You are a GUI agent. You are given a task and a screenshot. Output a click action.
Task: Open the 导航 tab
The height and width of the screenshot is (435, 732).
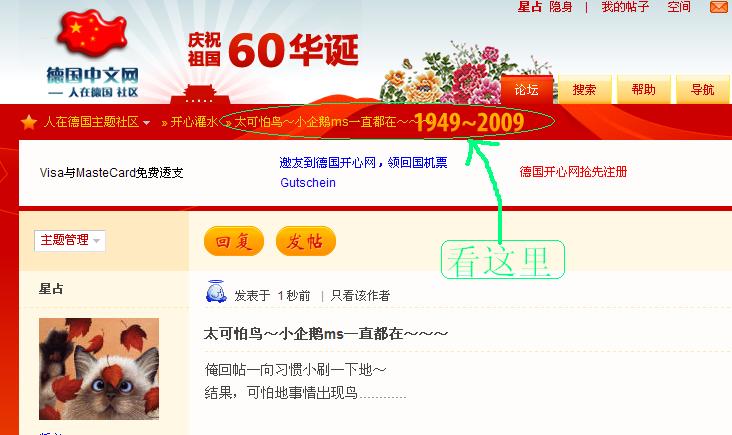click(703, 89)
